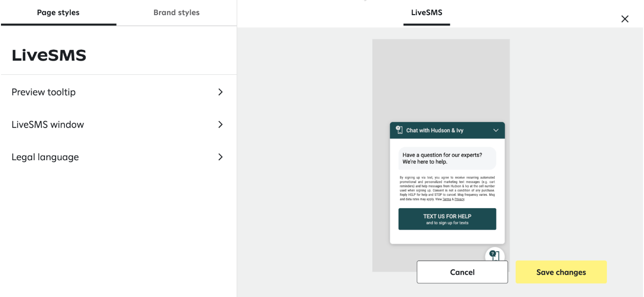Select the LiveSMS preview tab
Screen dimensions: 644x297
[x=426, y=13]
